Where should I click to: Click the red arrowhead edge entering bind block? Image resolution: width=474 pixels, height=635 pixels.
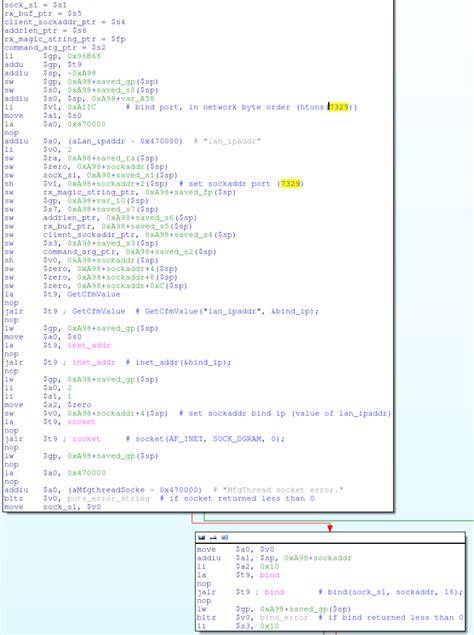pyautogui.click(x=330, y=528)
